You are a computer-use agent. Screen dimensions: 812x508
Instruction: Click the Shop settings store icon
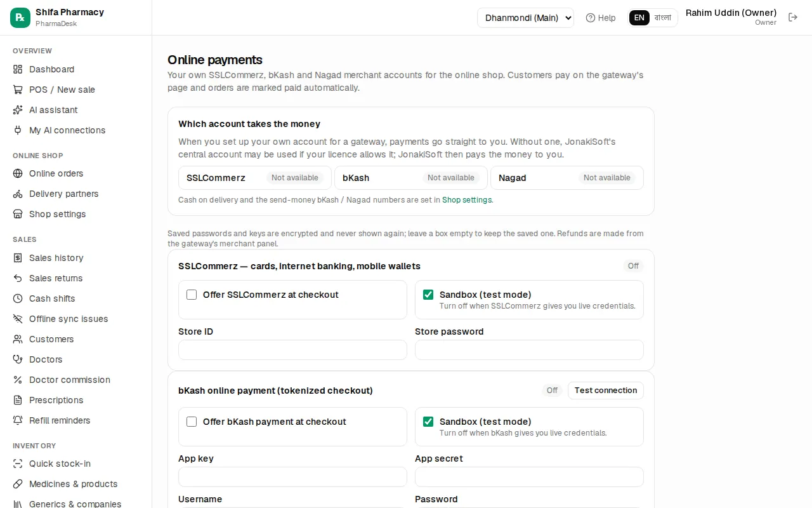18,214
